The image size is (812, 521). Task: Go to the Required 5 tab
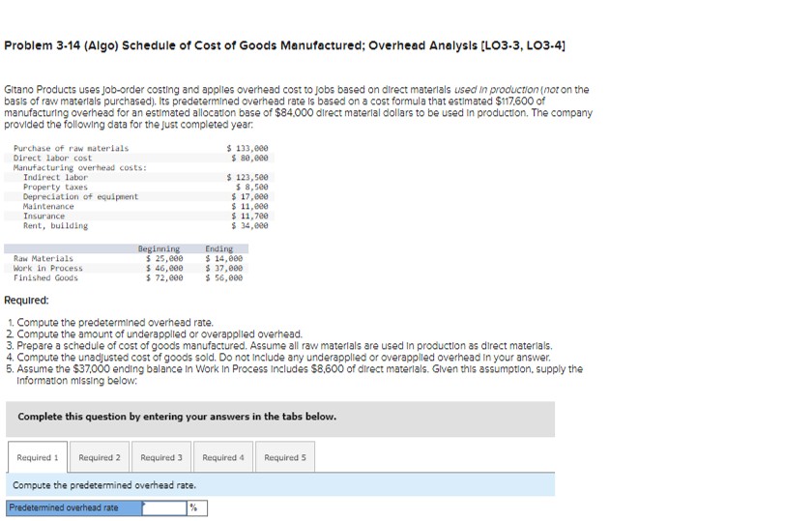point(285,457)
